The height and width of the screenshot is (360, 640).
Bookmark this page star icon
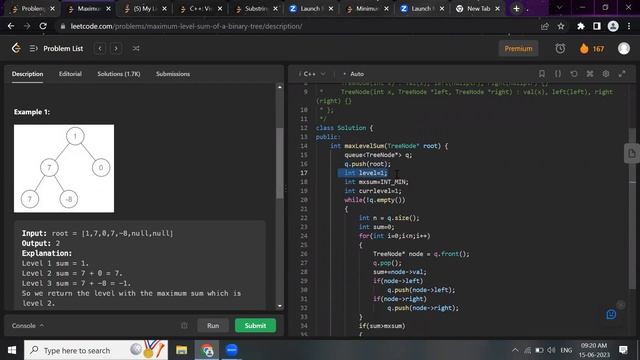[x=561, y=26]
